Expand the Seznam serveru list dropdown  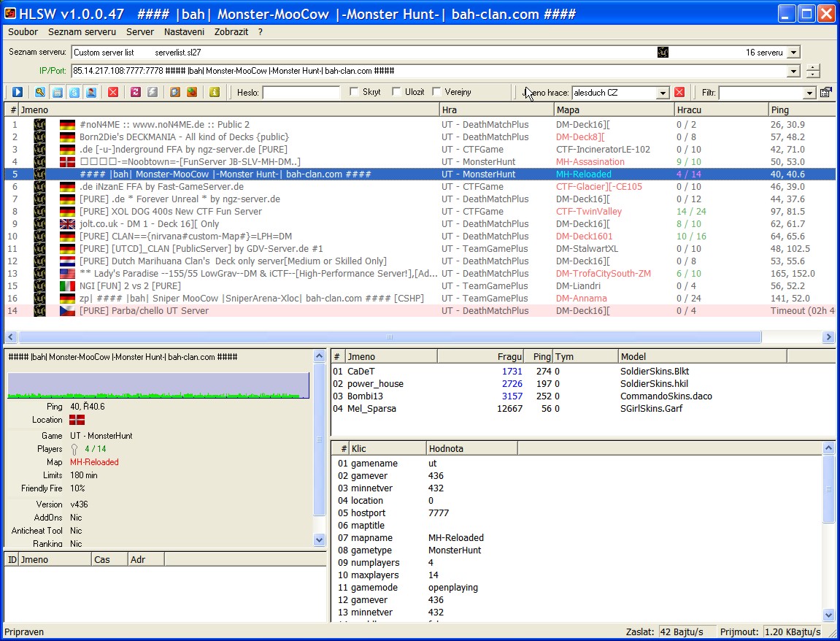click(x=794, y=53)
